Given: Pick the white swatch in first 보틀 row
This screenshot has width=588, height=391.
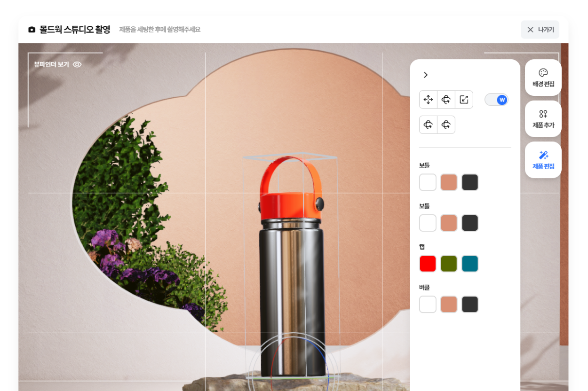Looking at the screenshot, I should pos(428,182).
